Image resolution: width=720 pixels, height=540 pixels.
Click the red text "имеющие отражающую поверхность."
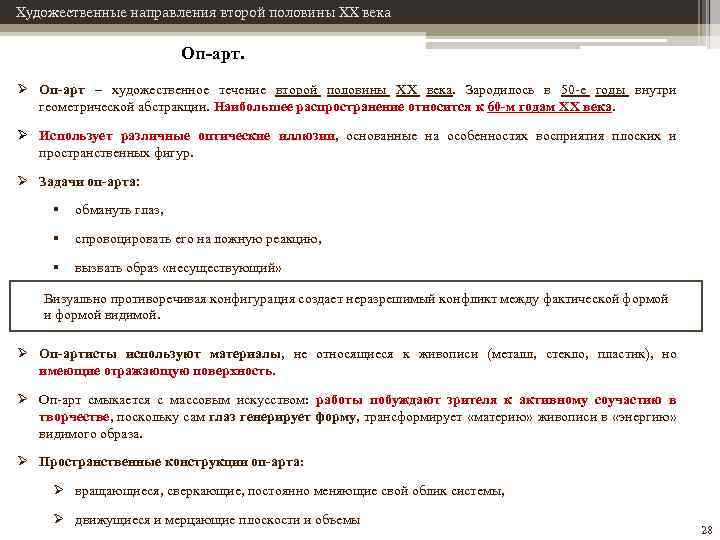point(157,371)
